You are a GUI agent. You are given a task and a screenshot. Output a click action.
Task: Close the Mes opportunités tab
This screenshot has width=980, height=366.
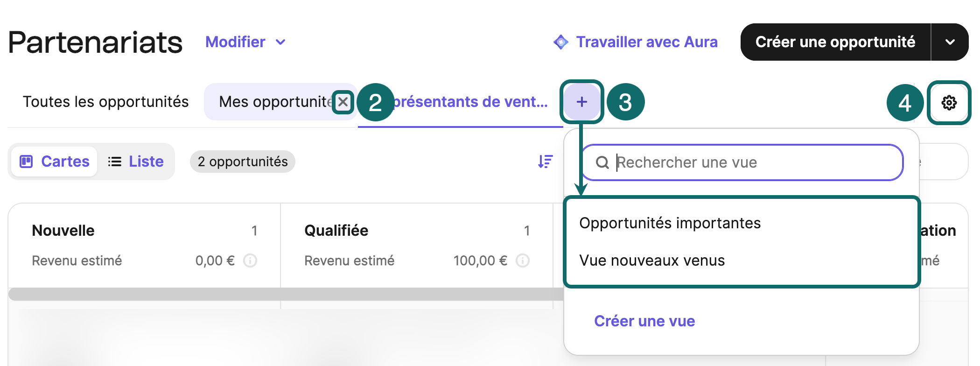(x=343, y=102)
